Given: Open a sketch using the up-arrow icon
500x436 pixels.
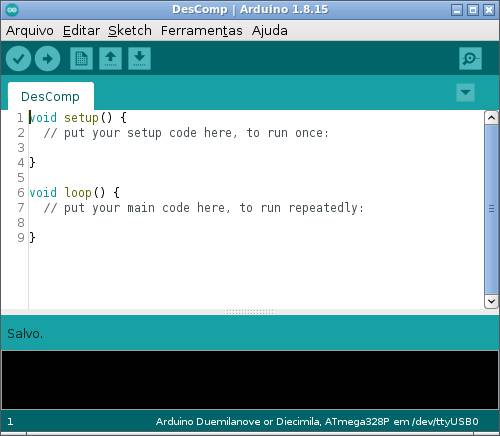Looking at the screenshot, I should pyautogui.click(x=110, y=59).
